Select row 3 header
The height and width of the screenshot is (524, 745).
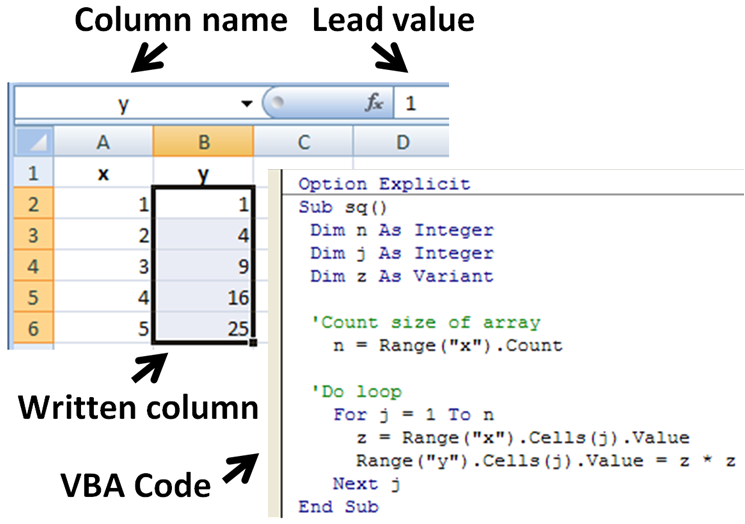pos(32,236)
